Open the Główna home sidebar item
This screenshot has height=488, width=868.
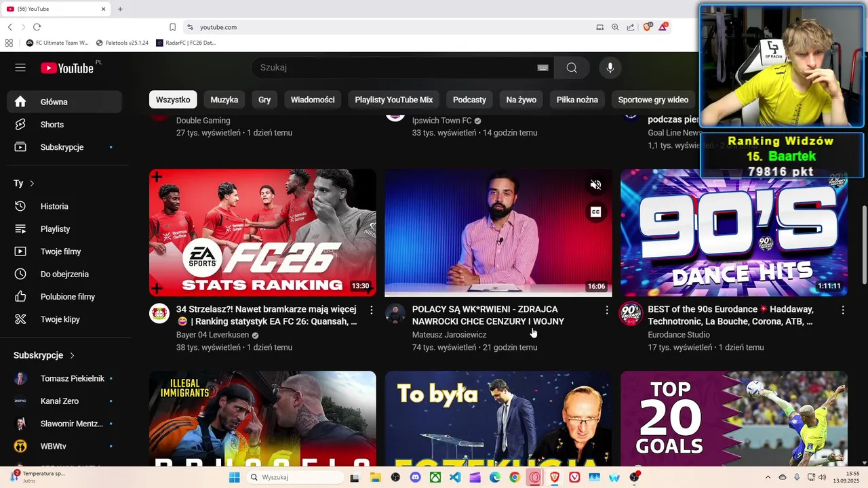pyautogui.click(x=64, y=102)
